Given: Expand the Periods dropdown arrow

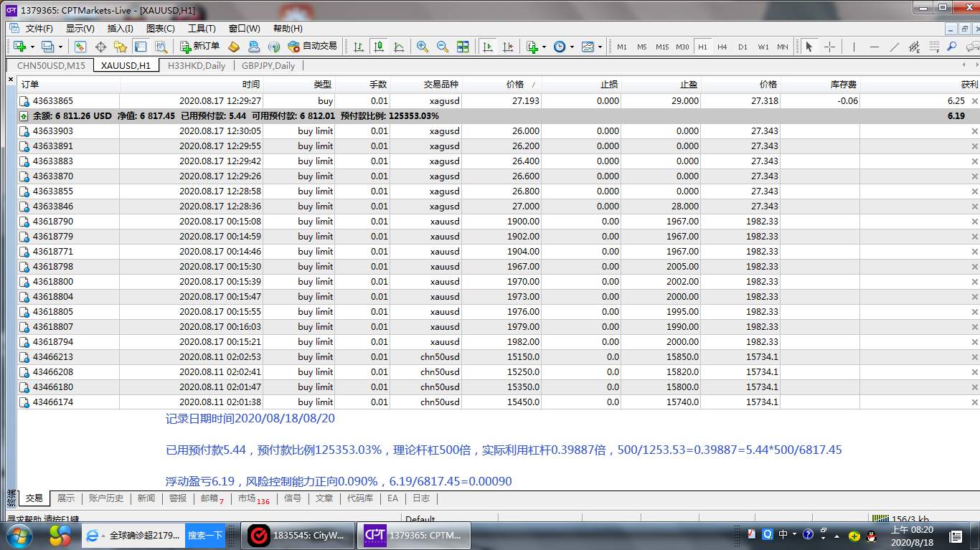Looking at the screenshot, I should point(571,47).
